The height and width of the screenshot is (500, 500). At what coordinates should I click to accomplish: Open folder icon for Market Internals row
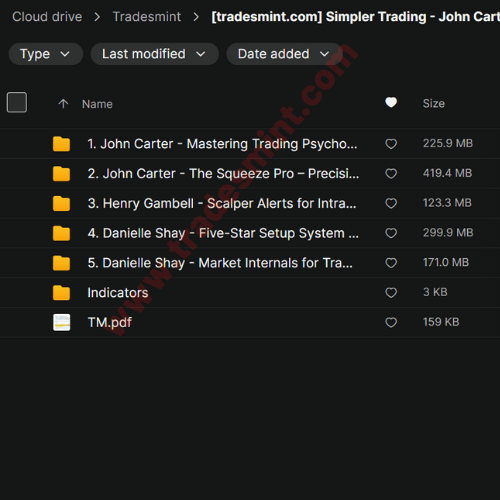(x=61, y=263)
